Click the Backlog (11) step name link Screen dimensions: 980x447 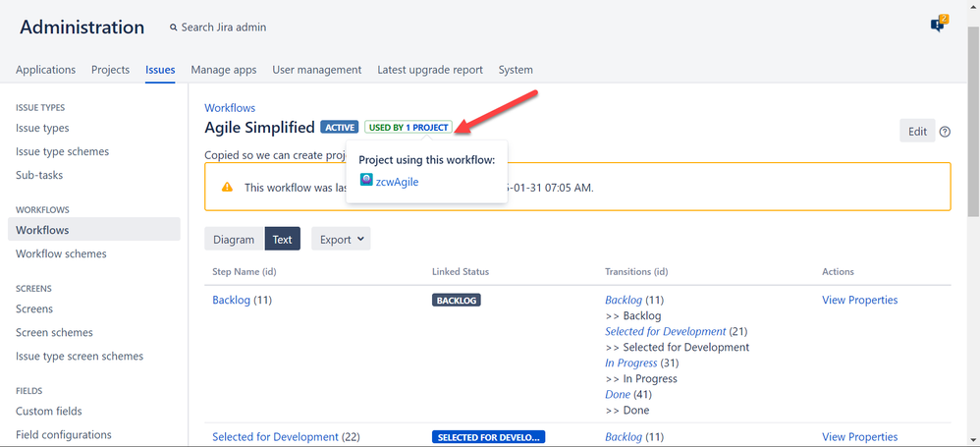pyautogui.click(x=231, y=300)
